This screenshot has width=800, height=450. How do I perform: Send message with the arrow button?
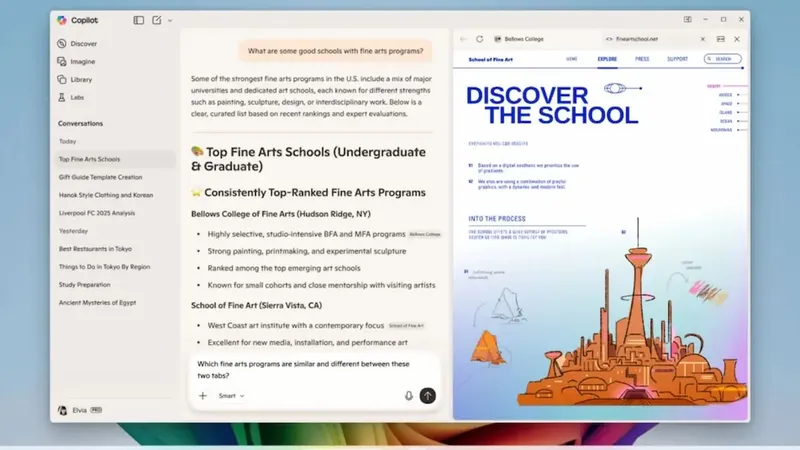click(428, 396)
